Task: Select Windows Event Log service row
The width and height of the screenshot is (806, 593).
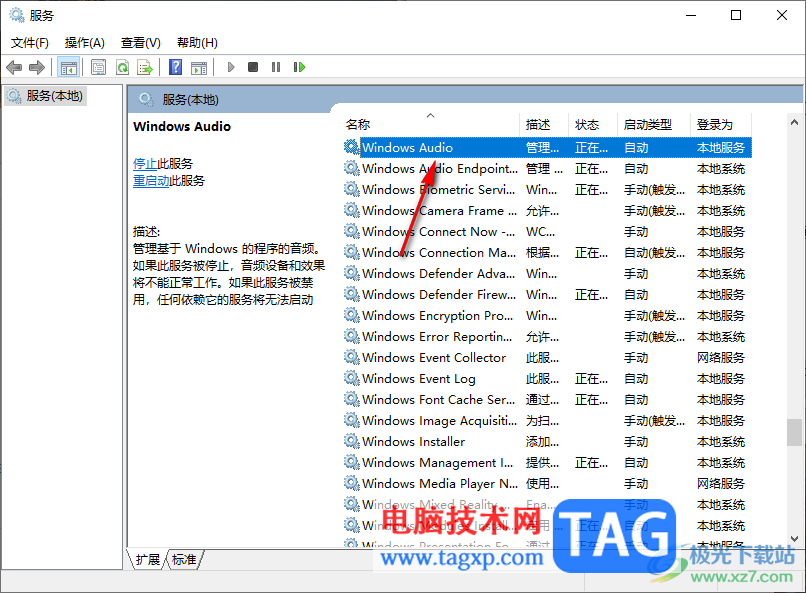Action: point(547,379)
